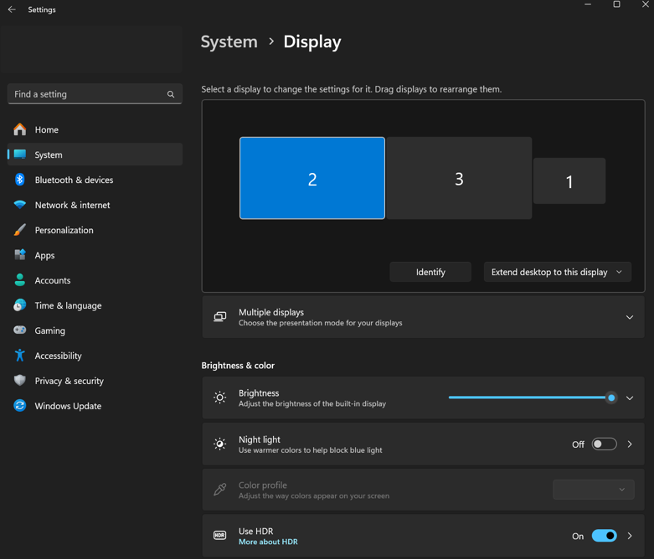Viewport: 654px width, 560px height.
Task: Click the back arrow in title bar
Action: (12, 9)
